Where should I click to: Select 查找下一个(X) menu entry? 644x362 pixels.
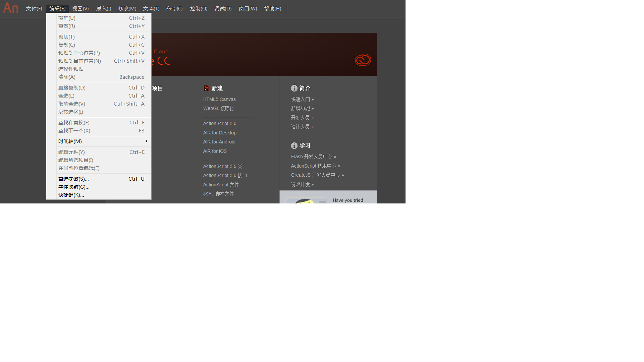pos(99,131)
